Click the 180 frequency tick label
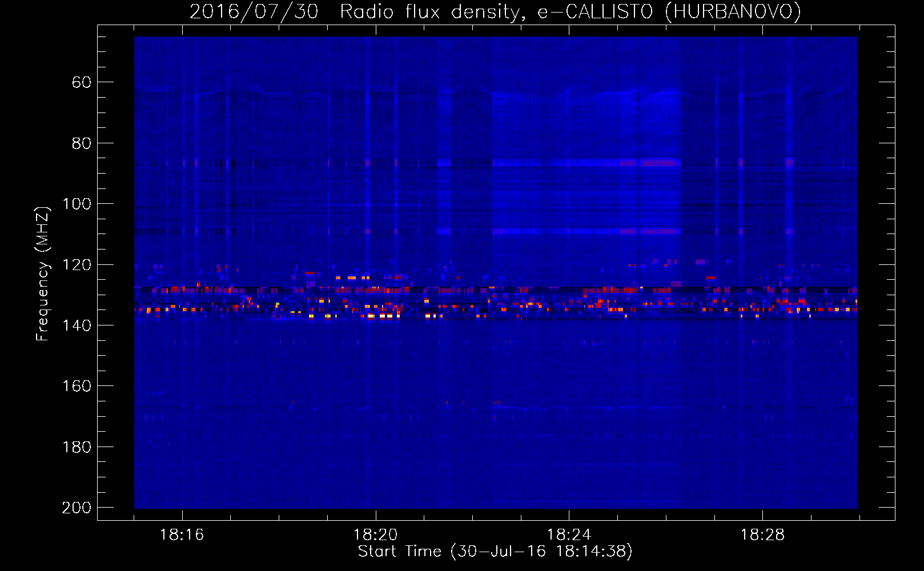Screen dimensions: 924x571 tap(77, 447)
